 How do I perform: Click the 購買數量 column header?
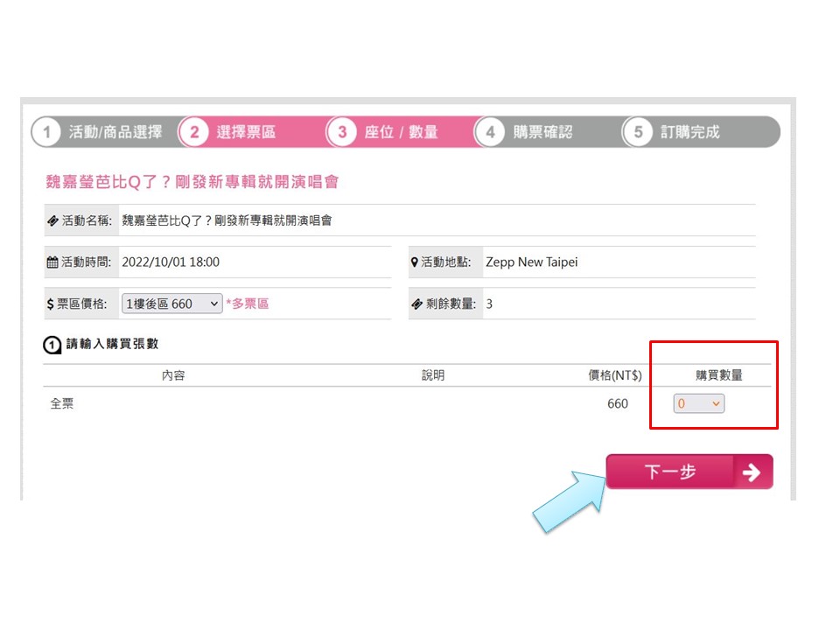coord(719,375)
